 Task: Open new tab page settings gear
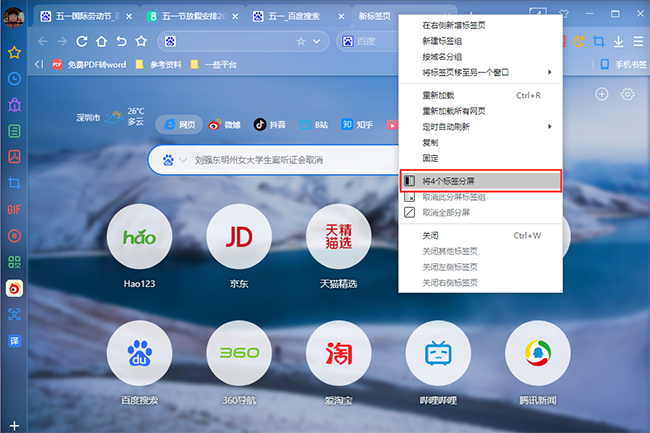628,94
